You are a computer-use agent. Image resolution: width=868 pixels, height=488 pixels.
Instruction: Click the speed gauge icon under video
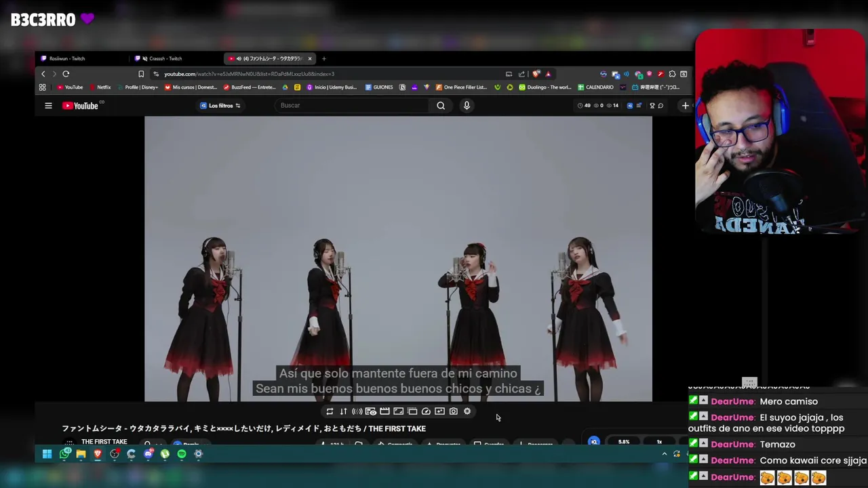426,411
